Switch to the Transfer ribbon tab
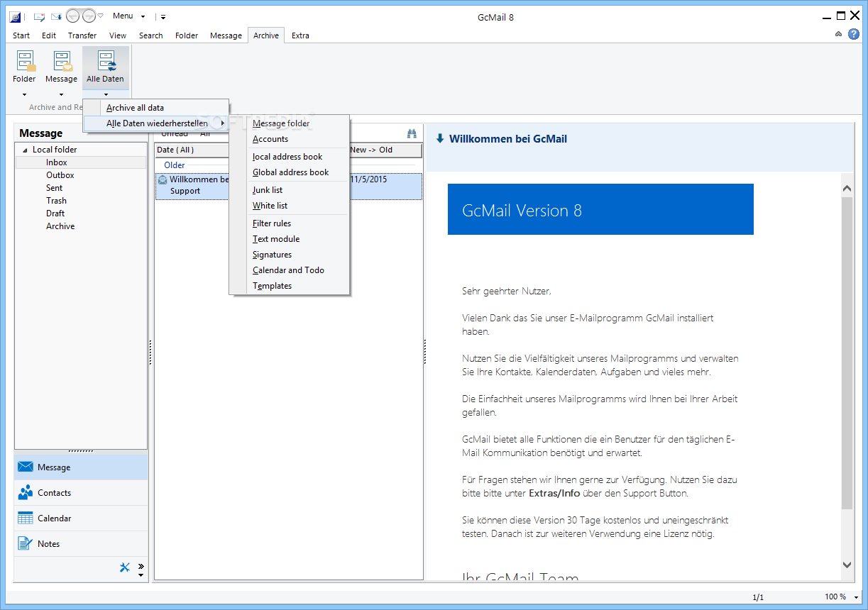 82,35
